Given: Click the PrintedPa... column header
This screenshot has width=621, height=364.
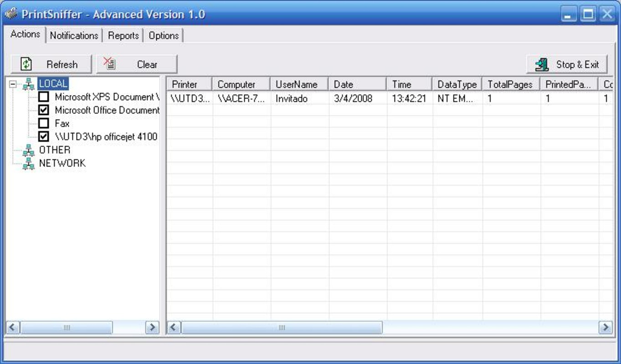Looking at the screenshot, I should [x=570, y=84].
